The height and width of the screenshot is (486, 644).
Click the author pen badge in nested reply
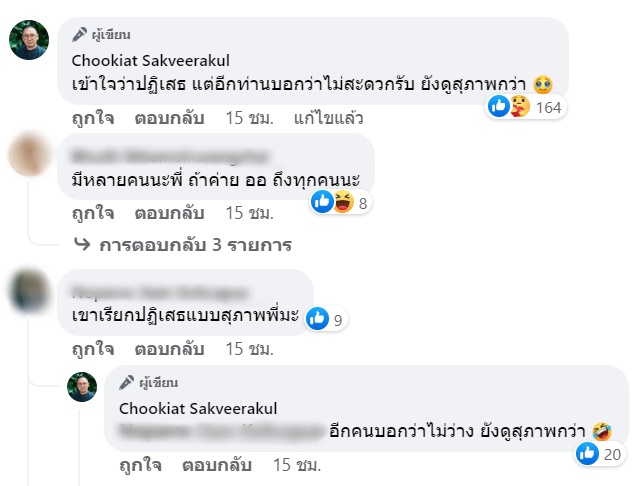[126, 383]
